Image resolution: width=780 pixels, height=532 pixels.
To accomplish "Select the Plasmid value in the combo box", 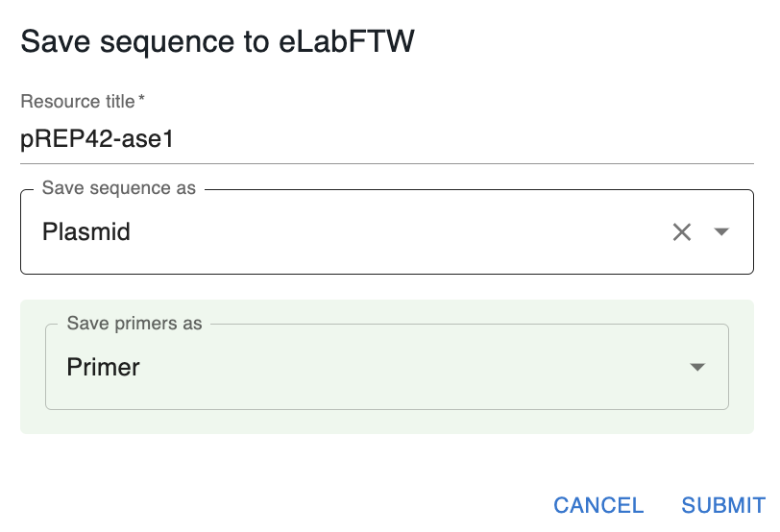I will (x=86, y=231).
